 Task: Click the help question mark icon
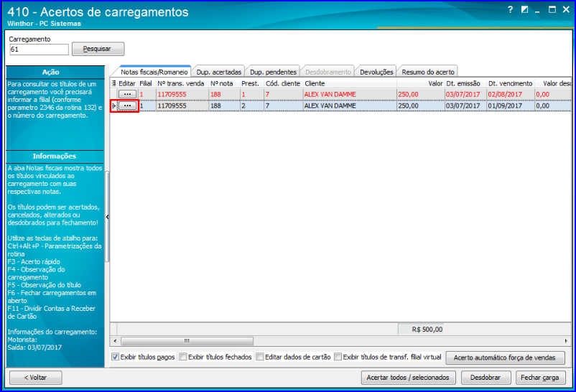click(x=510, y=9)
